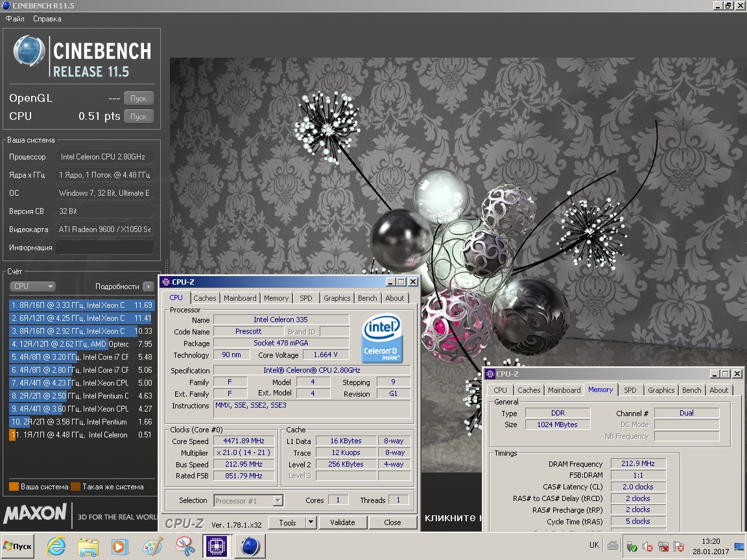
Task: Open Paint from the taskbar
Action: click(x=152, y=546)
